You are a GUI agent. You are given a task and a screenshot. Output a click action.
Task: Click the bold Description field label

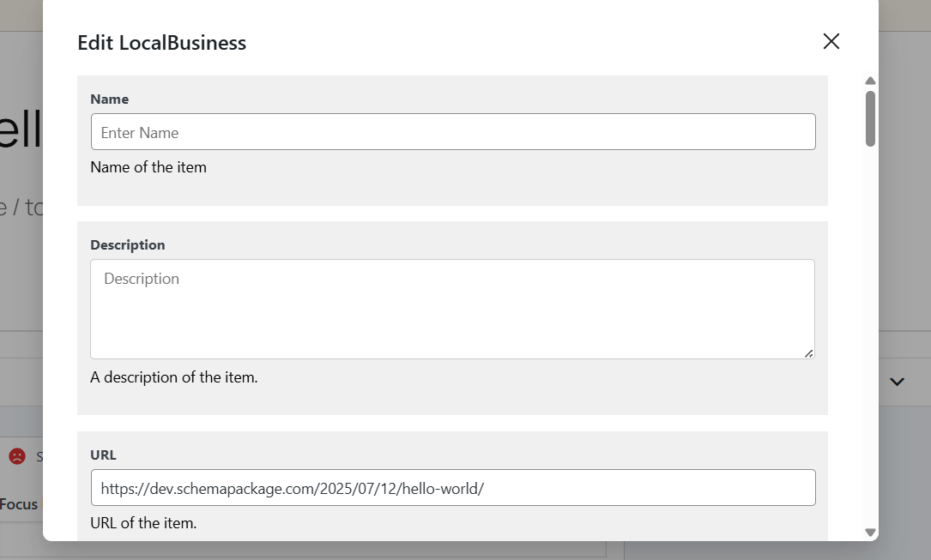(128, 245)
